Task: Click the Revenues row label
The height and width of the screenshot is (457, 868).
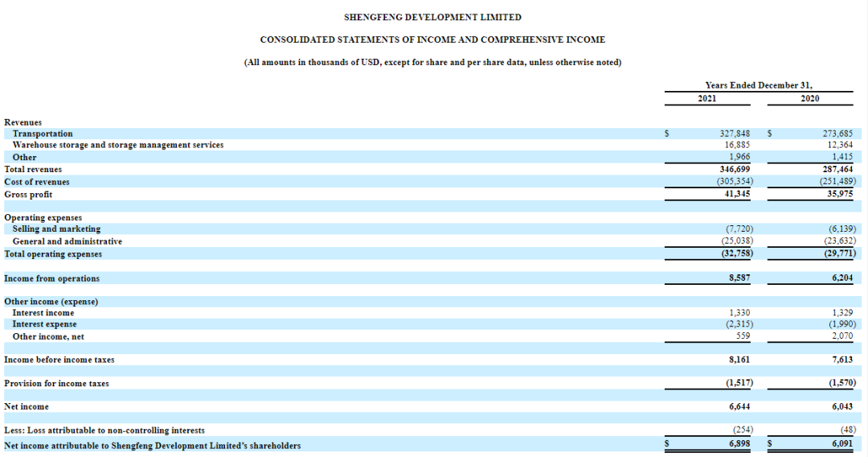Action: point(23,122)
